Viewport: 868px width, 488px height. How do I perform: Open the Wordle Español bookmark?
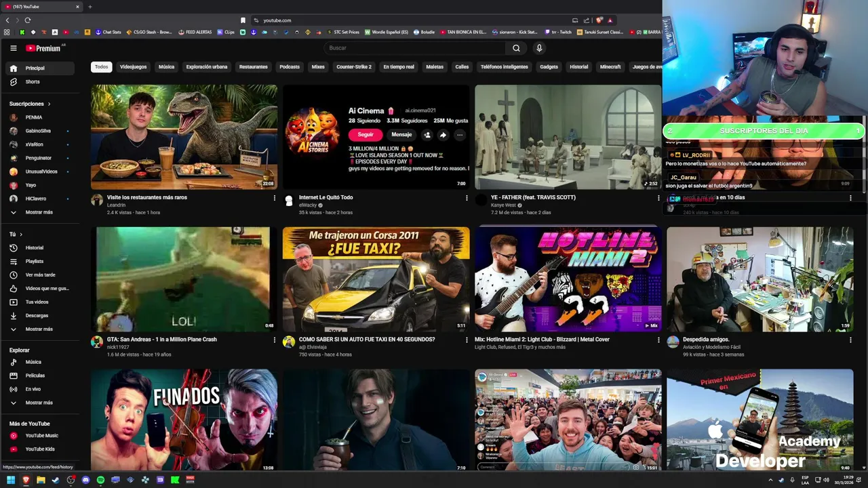tap(387, 32)
